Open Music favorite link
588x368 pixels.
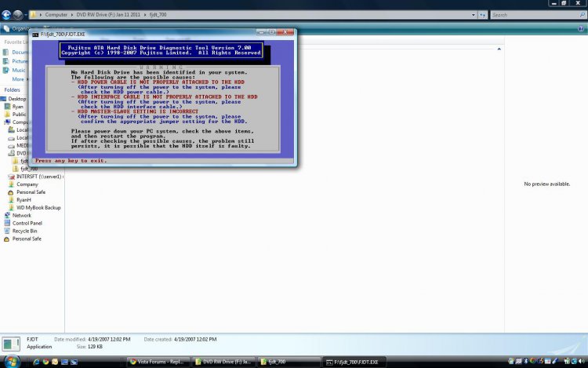tap(15, 70)
